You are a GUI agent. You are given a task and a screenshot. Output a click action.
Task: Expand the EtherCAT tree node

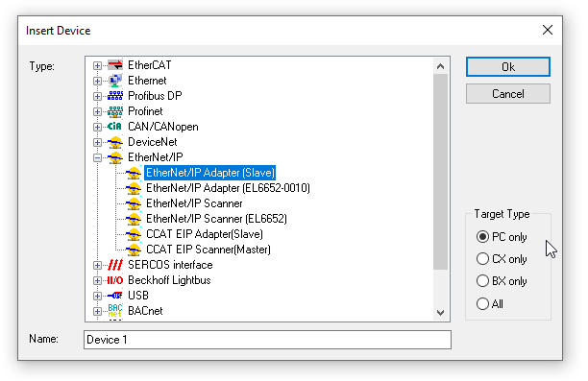pyautogui.click(x=97, y=65)
